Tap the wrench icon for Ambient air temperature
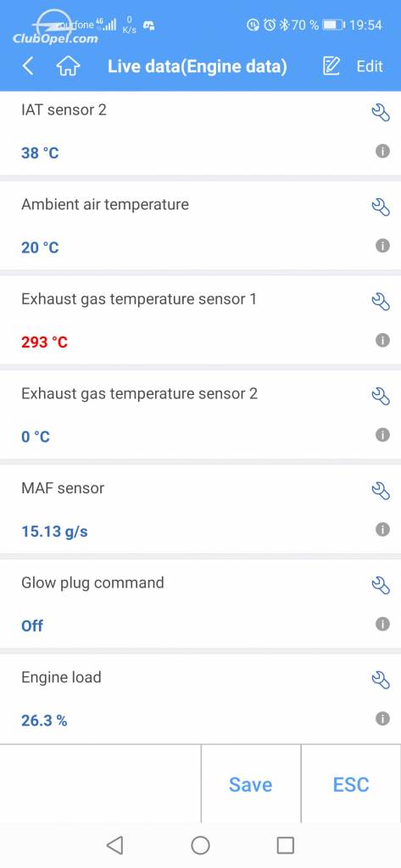 tap(381, 207)
